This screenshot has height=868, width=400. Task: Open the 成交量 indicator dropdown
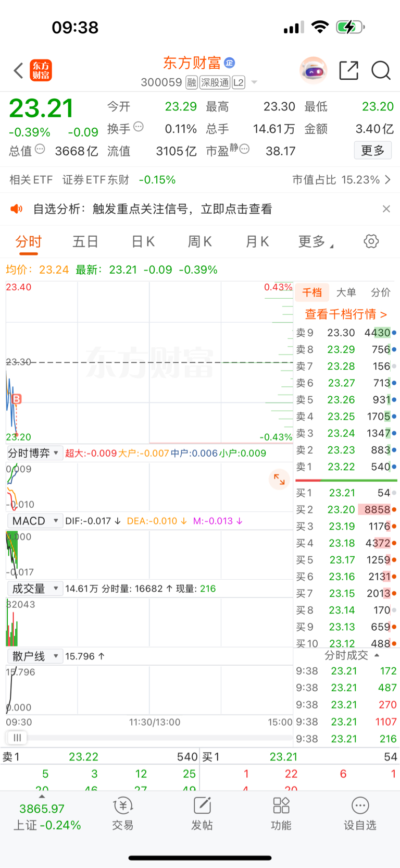pos(34,589)
